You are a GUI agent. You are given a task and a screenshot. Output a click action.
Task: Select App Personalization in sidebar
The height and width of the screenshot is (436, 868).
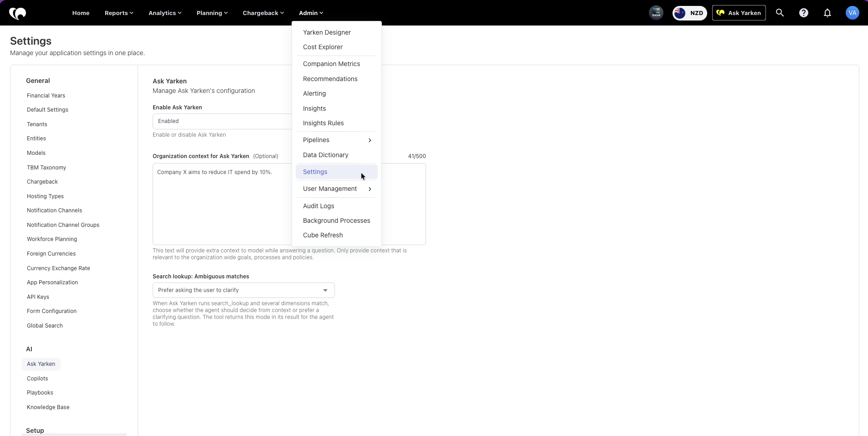click(x=52, y=282)
